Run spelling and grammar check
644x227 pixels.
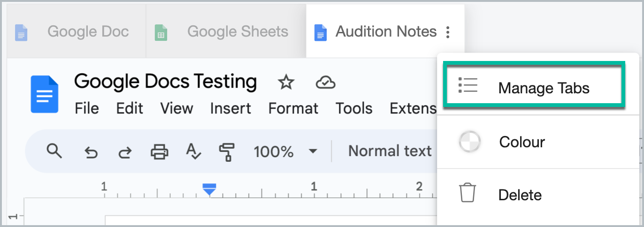pos(193,151)
